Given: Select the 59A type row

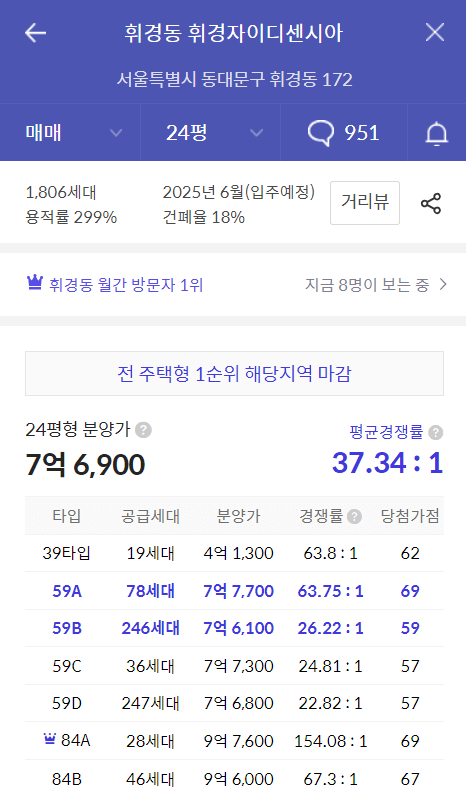Looking at the screenshot, I should point(234,591).
